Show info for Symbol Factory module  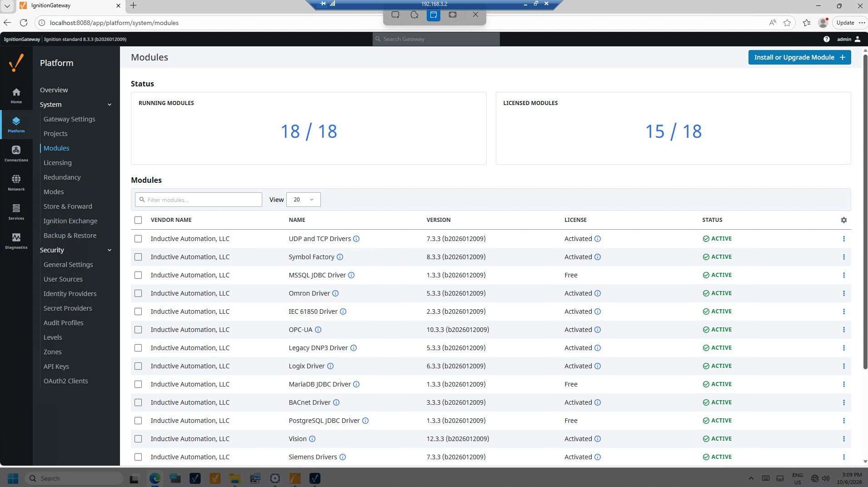tap(340, 257)
